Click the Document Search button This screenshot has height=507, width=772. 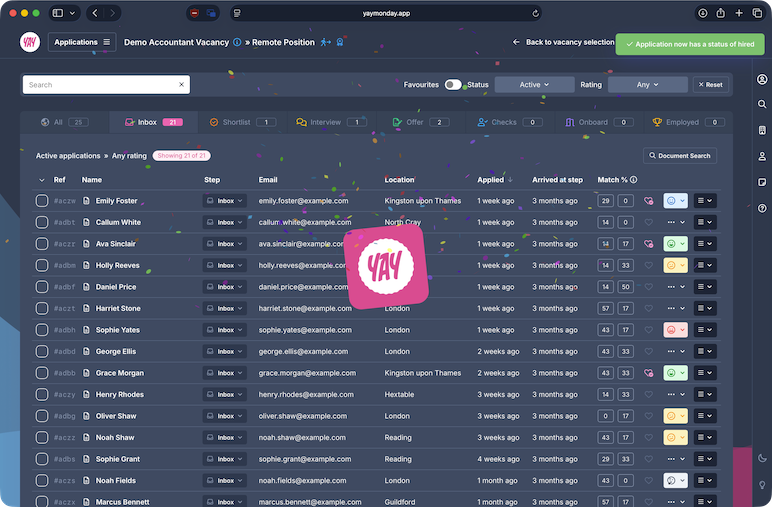680,156
